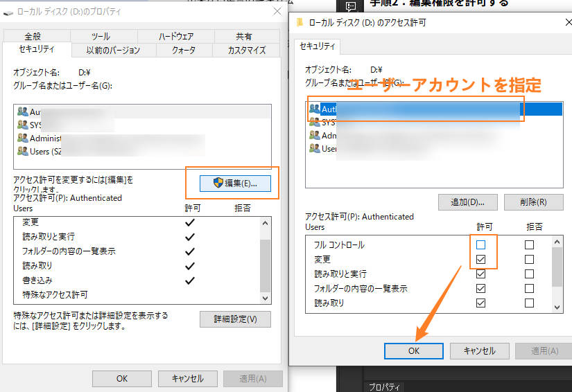The height and width of the screenshot is (392, 572).
Task: Click the folder icon in アクセス許可 title bar
Action: pos(300,23)
